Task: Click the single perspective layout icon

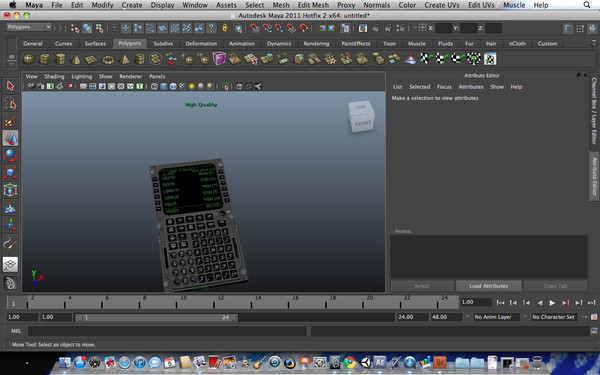Action: click(10, 264)
